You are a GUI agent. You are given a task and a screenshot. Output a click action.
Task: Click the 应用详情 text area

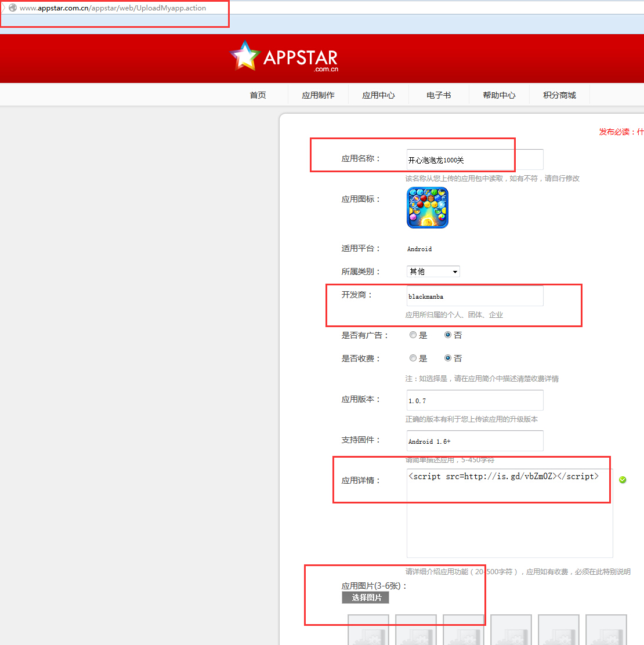pos(510,513)
